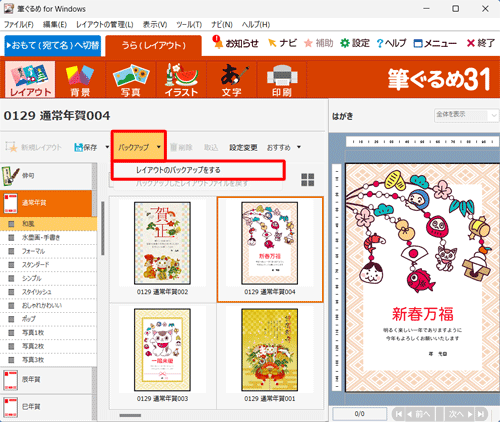Select the ポップ subcategory
Image resolution: width=500 pixels, height=422 pixels.
point(48,319)
